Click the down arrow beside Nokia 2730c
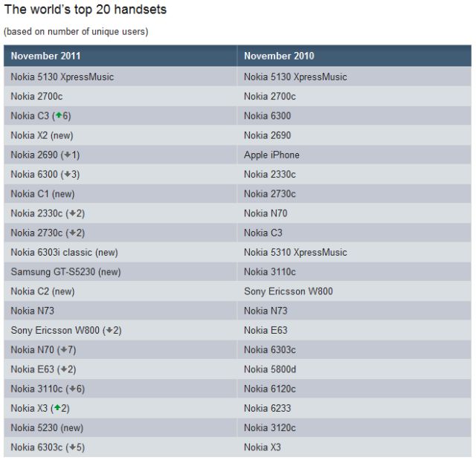Image resolution: width=476 pixels, height=460 pixels. (x=72, y=233)
